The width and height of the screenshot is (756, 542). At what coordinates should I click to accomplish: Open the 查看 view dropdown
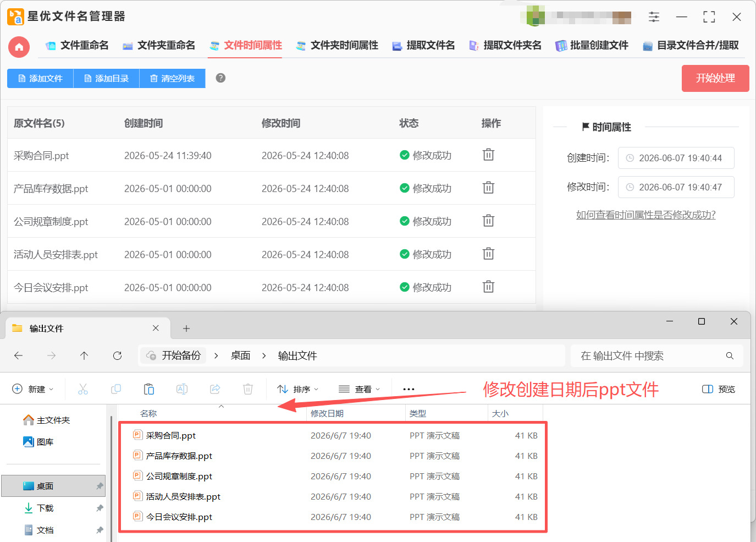pos(360,389)
